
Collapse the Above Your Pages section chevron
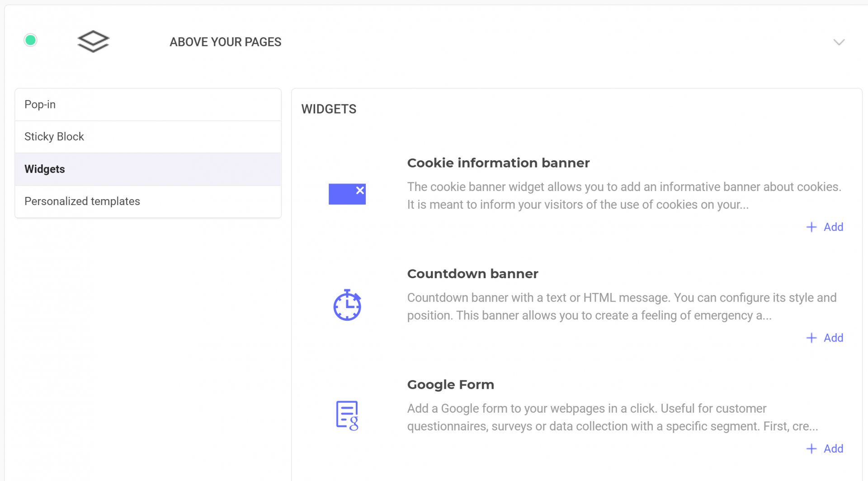click(839, 42)
